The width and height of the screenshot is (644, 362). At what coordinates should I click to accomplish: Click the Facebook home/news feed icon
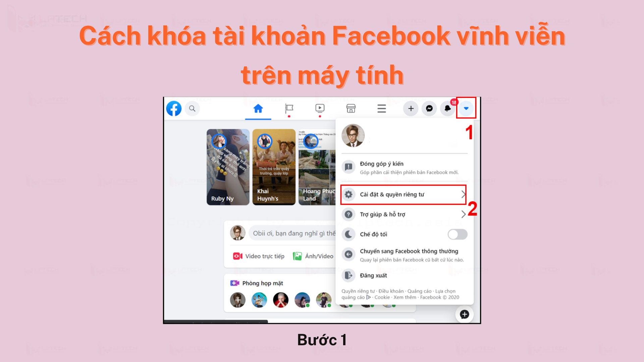(258, 108)
